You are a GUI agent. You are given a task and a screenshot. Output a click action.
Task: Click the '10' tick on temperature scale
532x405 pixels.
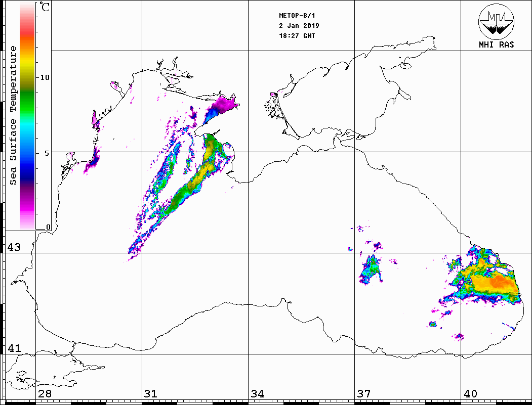point(45,77)
